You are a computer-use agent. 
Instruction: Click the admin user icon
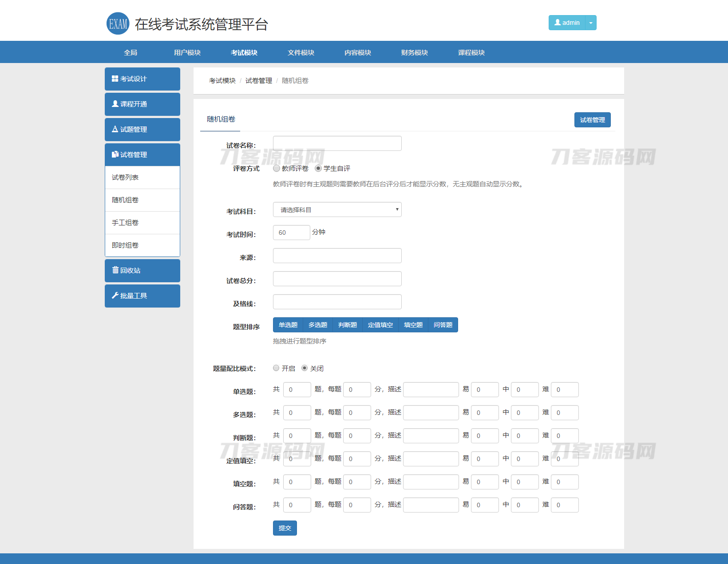pos(558,23)
